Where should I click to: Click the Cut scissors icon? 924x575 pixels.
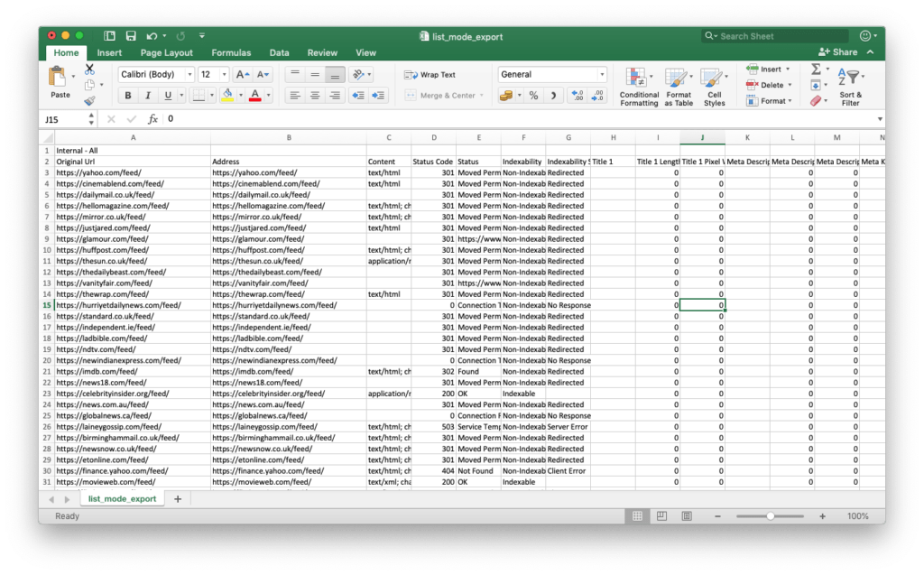tap(89, 70)
